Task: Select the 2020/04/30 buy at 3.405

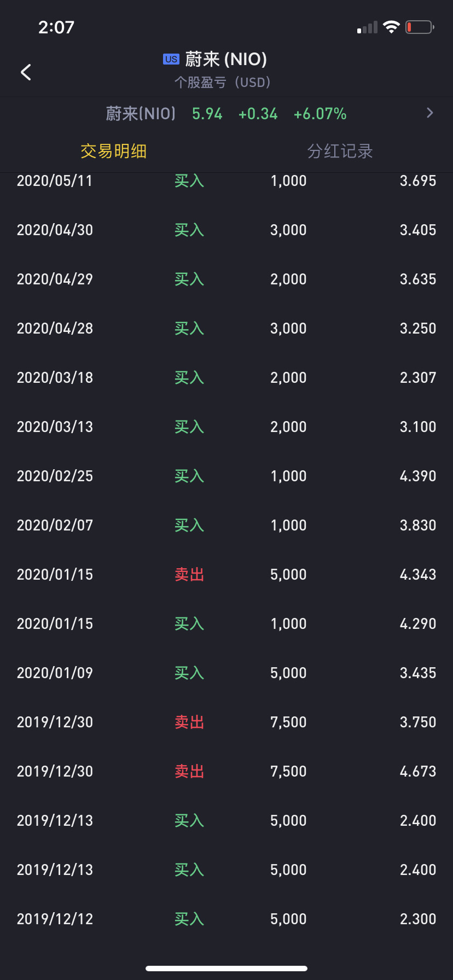Action: point(226,230)
